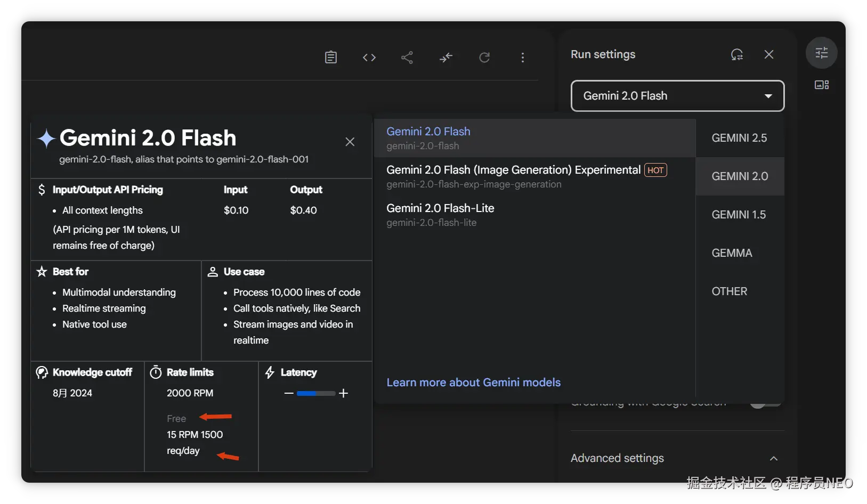Click the refresh icon in toolbar
This screenshot has height=504, width=867.
coord(484,57)
